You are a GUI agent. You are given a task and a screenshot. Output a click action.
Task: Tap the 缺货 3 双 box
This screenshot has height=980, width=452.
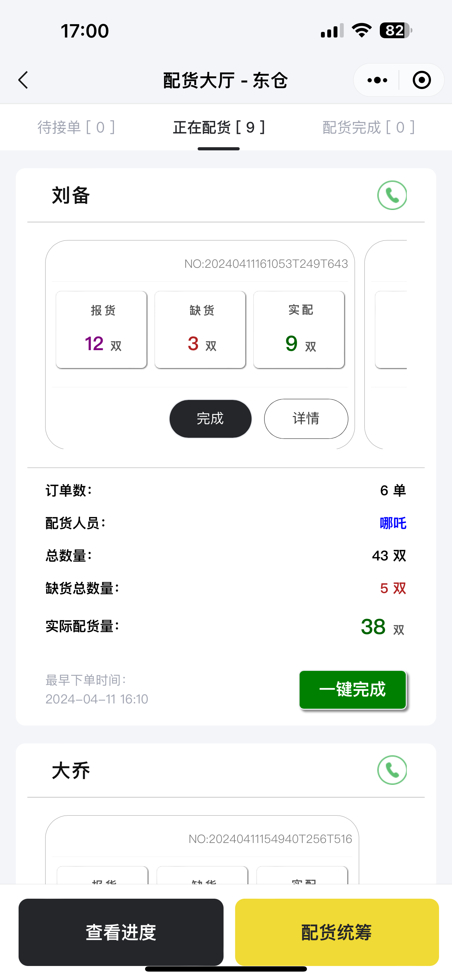(200, 329)
